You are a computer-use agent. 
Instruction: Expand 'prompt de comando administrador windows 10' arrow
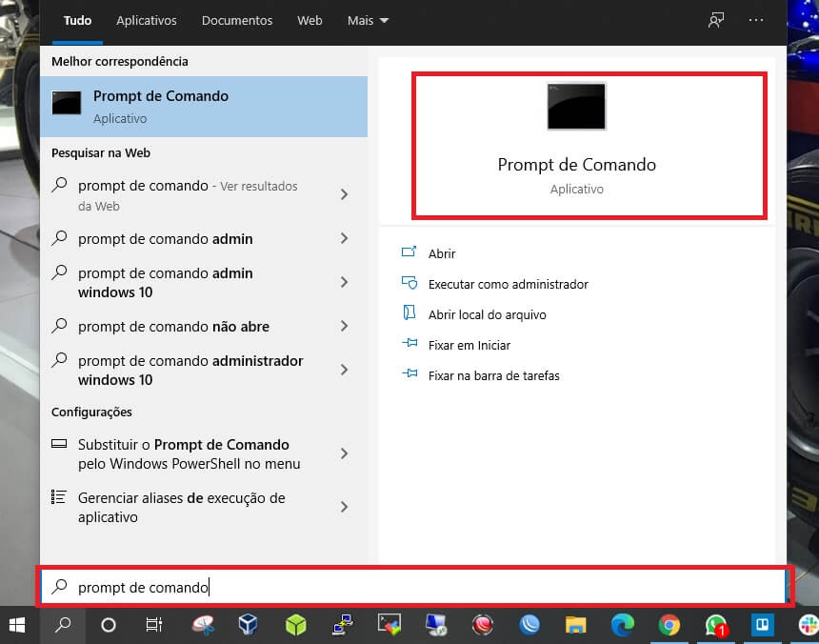344,371
